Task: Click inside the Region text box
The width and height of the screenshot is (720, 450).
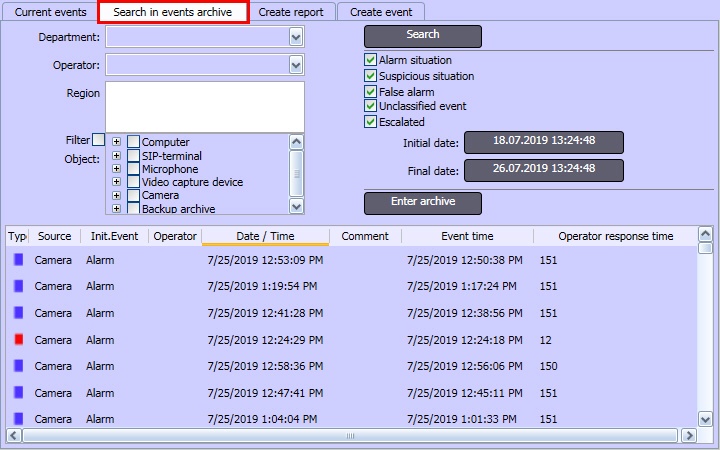Action: click(x=205, y=107)
